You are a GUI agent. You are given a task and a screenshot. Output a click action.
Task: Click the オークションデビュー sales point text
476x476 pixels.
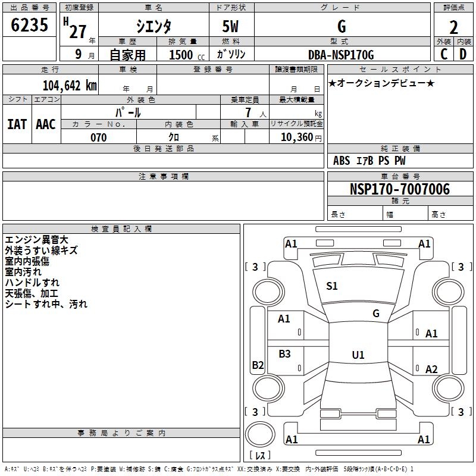[x=381, y=83]
